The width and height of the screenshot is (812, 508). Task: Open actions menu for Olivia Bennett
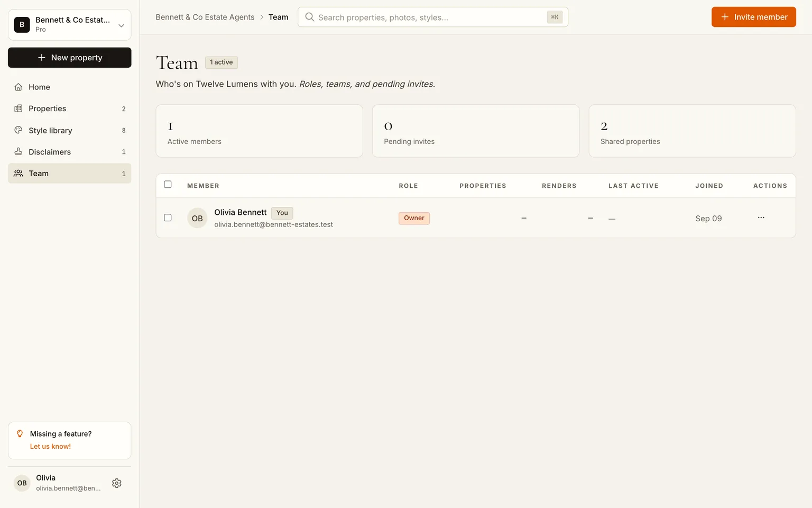[761, 217]
